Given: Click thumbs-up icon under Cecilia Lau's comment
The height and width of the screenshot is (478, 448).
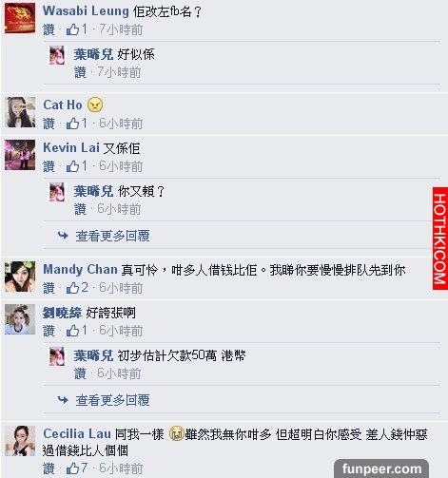Looking at the screenshot, I should (72, 468).
